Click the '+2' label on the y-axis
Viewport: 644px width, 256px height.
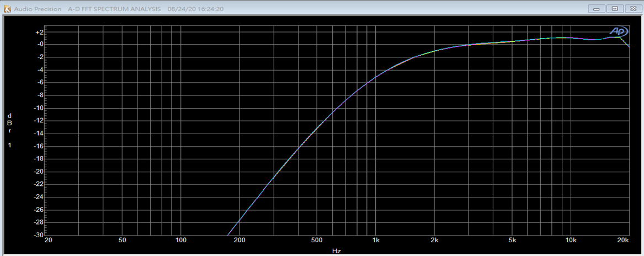(x=39, y=32)
